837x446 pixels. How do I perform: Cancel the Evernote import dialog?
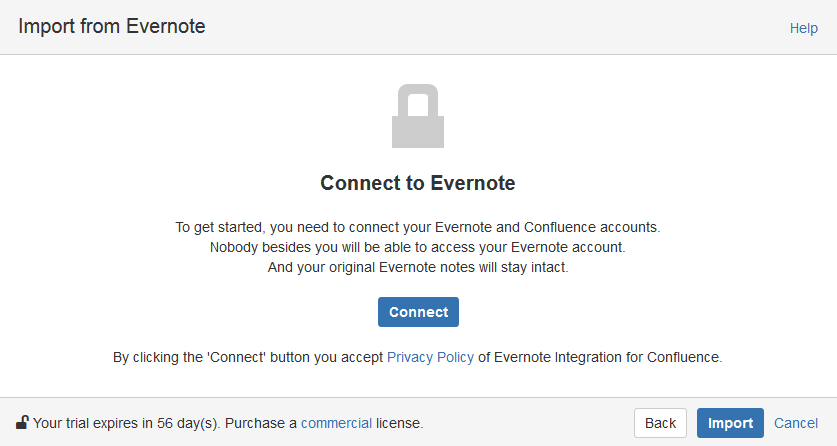click(x=796, y=423)
